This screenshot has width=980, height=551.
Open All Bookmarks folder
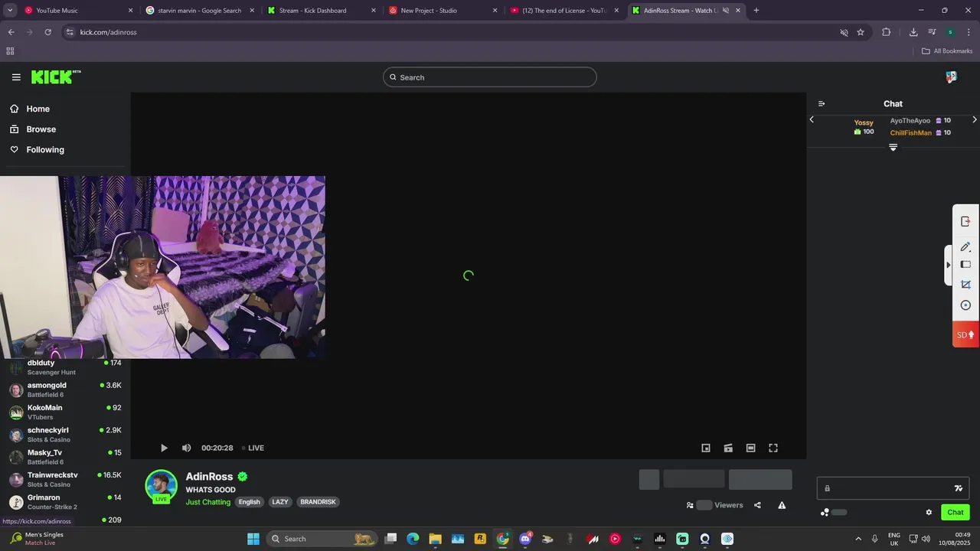click(x=947, y=51)
